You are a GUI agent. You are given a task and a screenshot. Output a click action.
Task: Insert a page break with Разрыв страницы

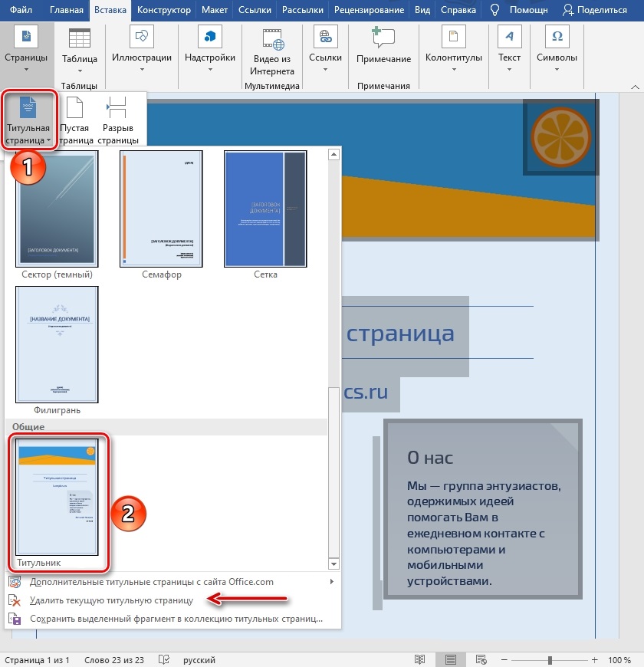click(118, 118)
